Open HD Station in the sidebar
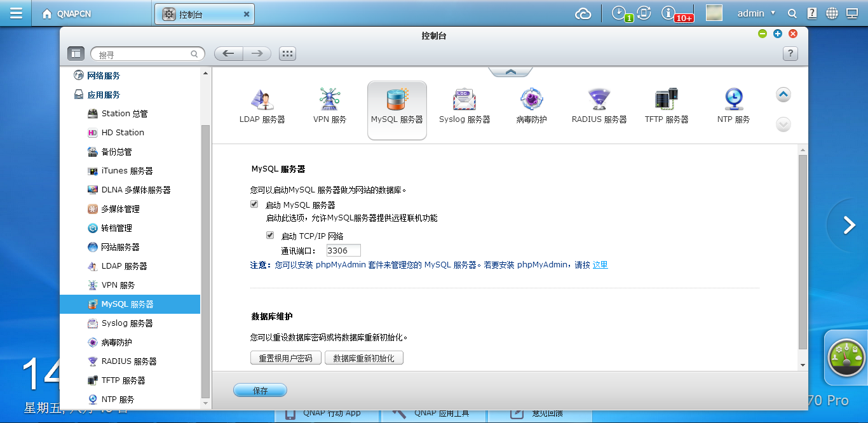The image size is (868, 423). pyautogui.click(x=130, y=133)
